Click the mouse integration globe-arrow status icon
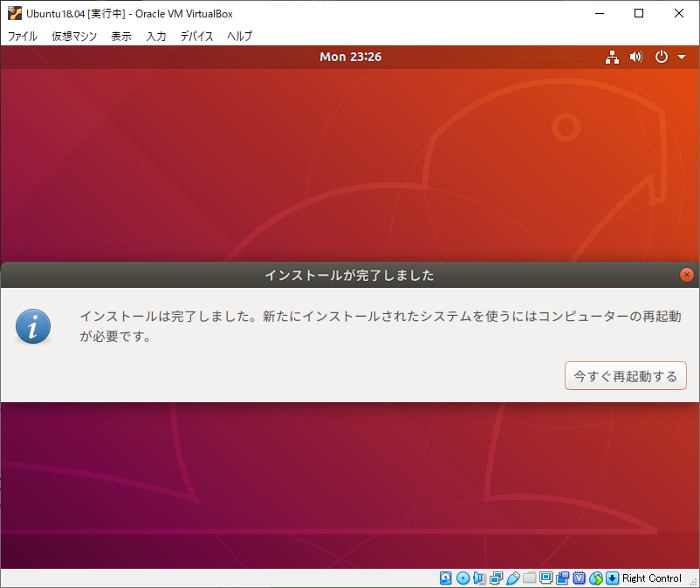Viewport: 700px width, 588px height. pos(596,578)
